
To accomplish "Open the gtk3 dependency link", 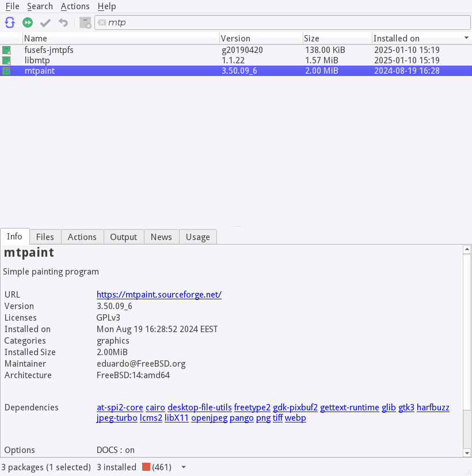I will coord(406,408).
